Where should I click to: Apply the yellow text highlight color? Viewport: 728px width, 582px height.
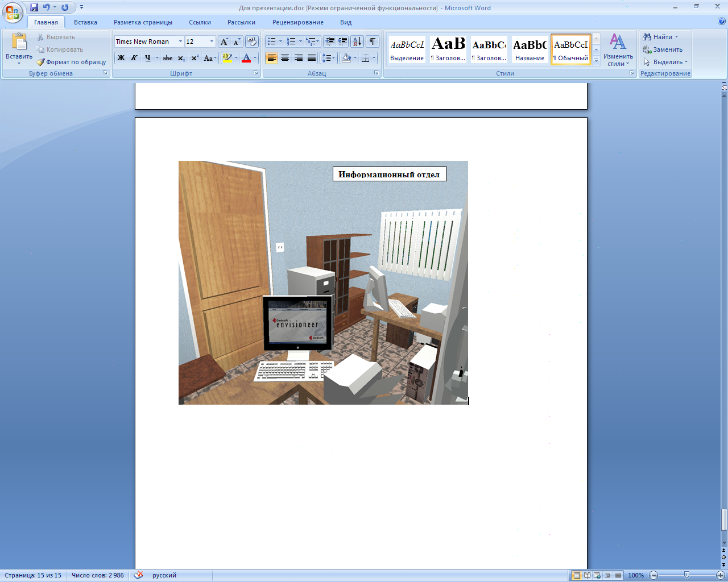pos(227,58)
